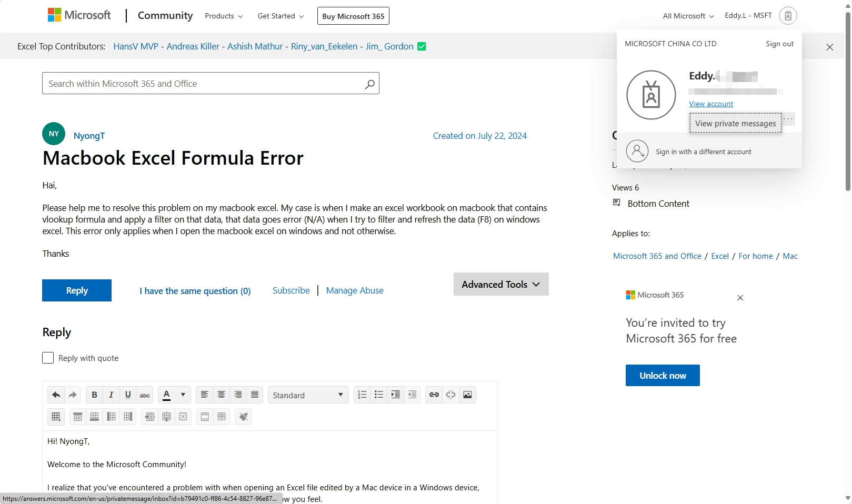Click I have the same question (0)
The width and height of the screenshot is (852, 504).
click(195, 291)
